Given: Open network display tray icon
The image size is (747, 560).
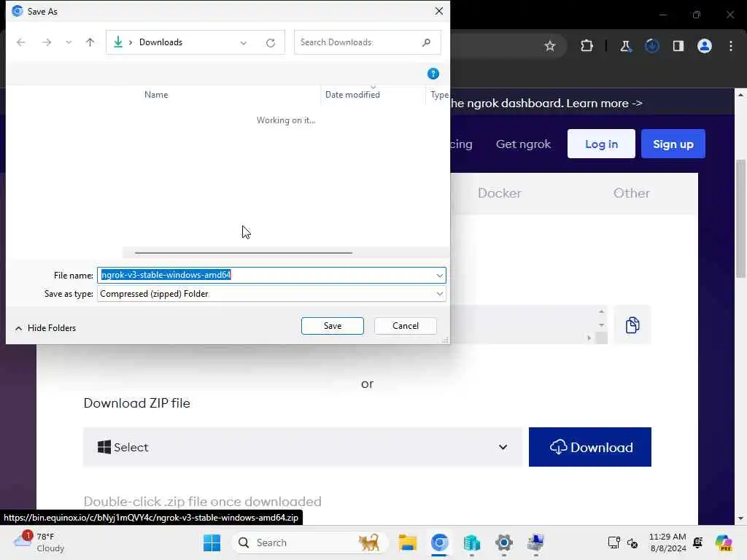Looking at the screenshot, I should [614, 542].
